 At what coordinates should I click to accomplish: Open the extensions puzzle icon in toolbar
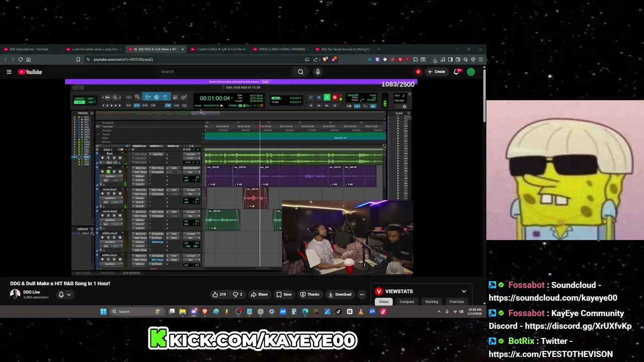coord(415,59)
